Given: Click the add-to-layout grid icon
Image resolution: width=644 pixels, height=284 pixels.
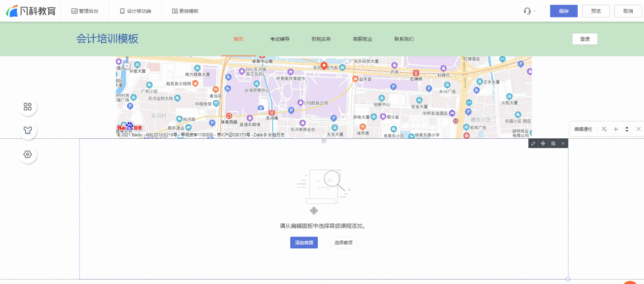Looking at the screenshot, I should (553, 143).
